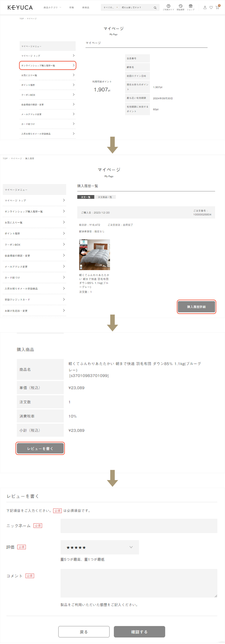Open the すべての search category dropdown

click(110, 7)
